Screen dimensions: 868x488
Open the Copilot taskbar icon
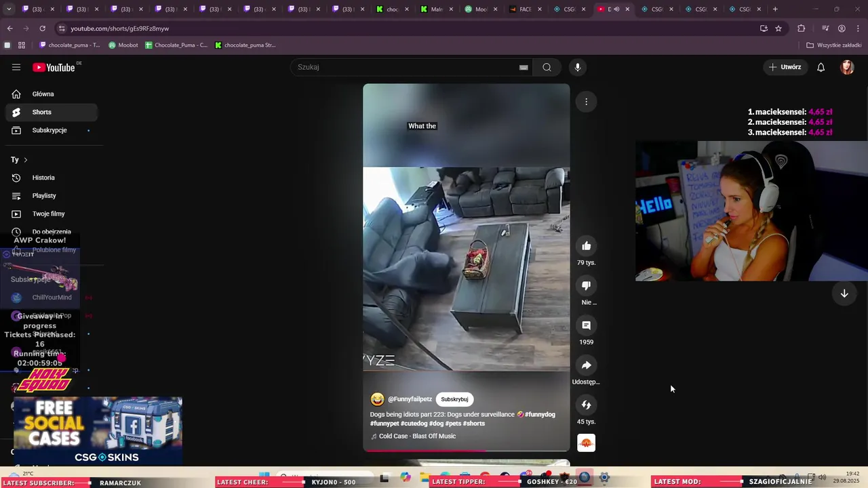coord(406,477)
